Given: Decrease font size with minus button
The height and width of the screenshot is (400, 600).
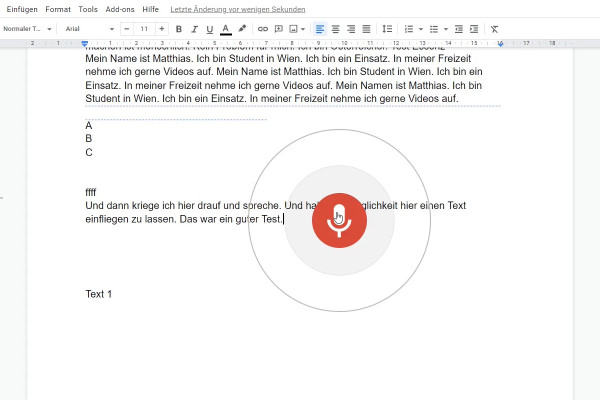Looking at the screenshot, I should (x=127, y=29).
